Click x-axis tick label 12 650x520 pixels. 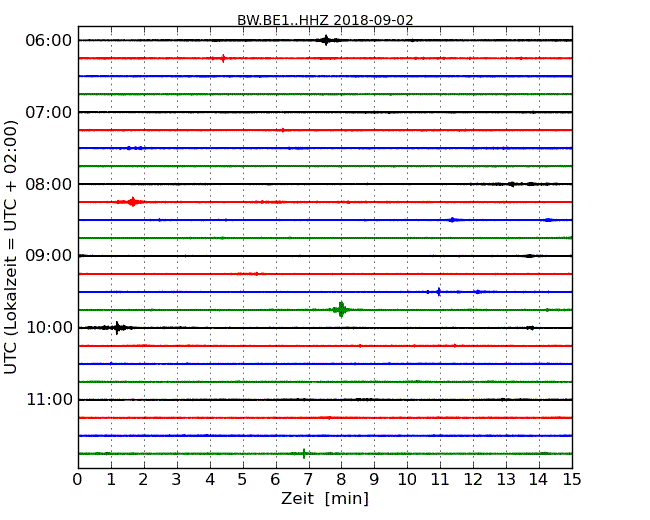(x=473, y=479)
